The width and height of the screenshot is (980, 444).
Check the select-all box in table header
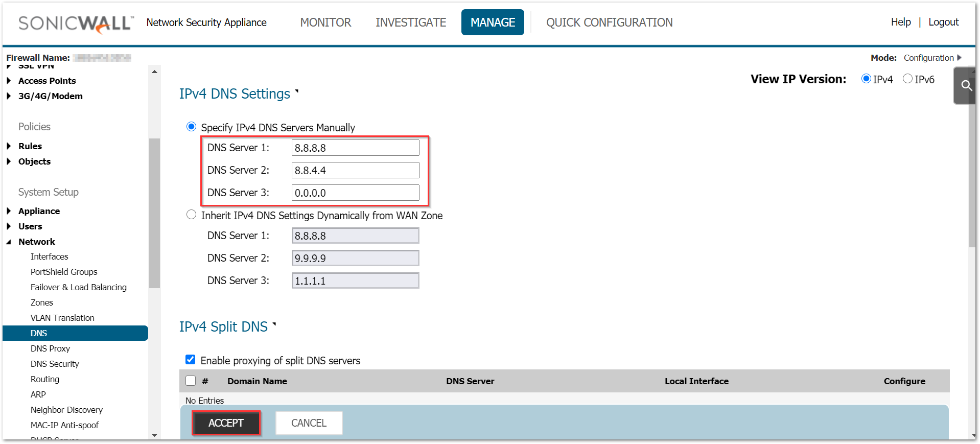coord(191,381)
